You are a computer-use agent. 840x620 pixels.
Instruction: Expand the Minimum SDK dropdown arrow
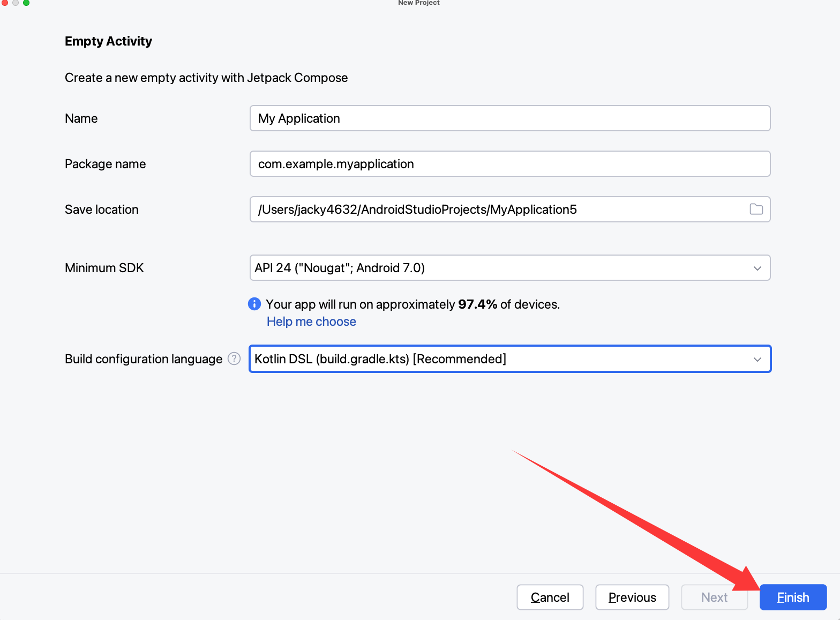click(757, 268)
